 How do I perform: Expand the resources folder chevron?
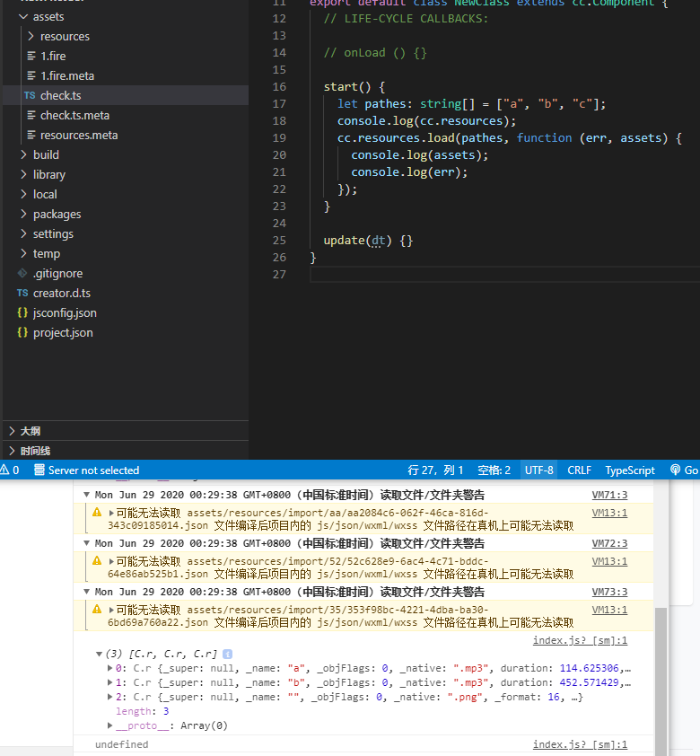[31, 36]
